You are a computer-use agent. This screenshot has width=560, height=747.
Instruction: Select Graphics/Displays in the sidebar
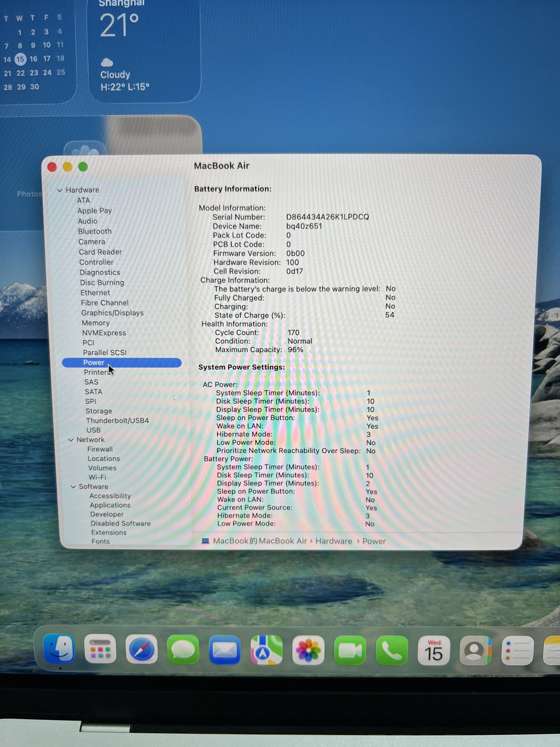click(x=112, y=313)
